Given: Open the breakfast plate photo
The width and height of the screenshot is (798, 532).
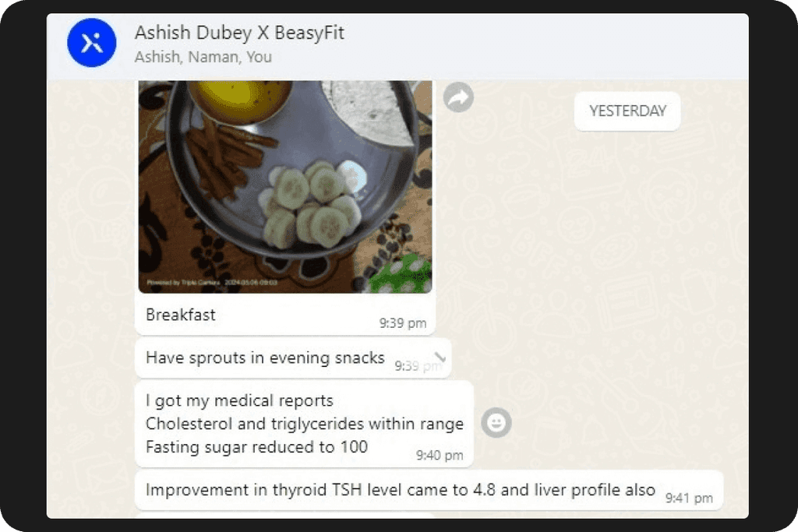Looking at the screenshot, I should [285, 187].
